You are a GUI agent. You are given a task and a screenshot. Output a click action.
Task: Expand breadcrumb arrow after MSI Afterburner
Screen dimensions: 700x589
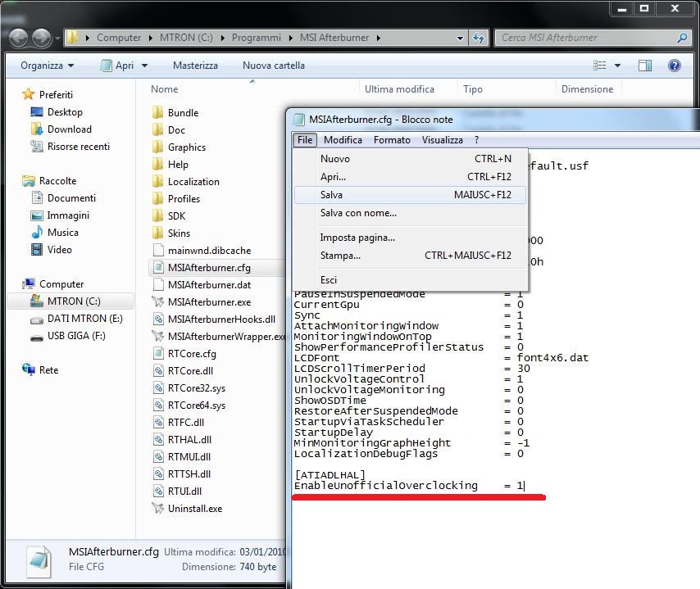point(378,38)
